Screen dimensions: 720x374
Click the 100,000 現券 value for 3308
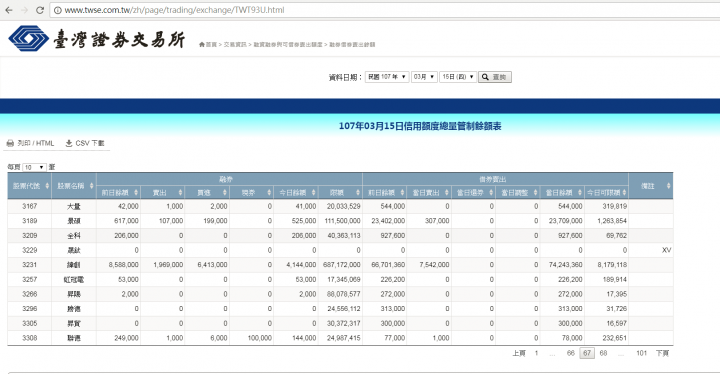pyautogui.click(x=260, y=338)
